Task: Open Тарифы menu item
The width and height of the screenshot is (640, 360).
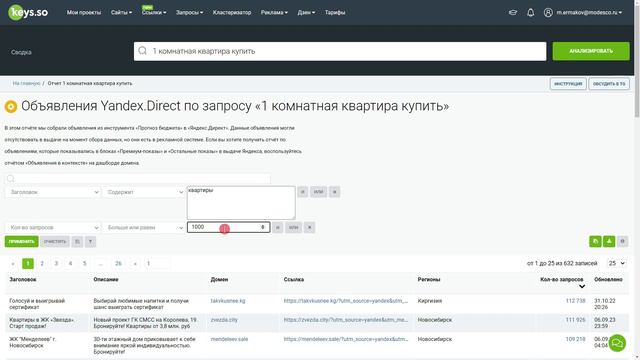Action: pos(335,13)
